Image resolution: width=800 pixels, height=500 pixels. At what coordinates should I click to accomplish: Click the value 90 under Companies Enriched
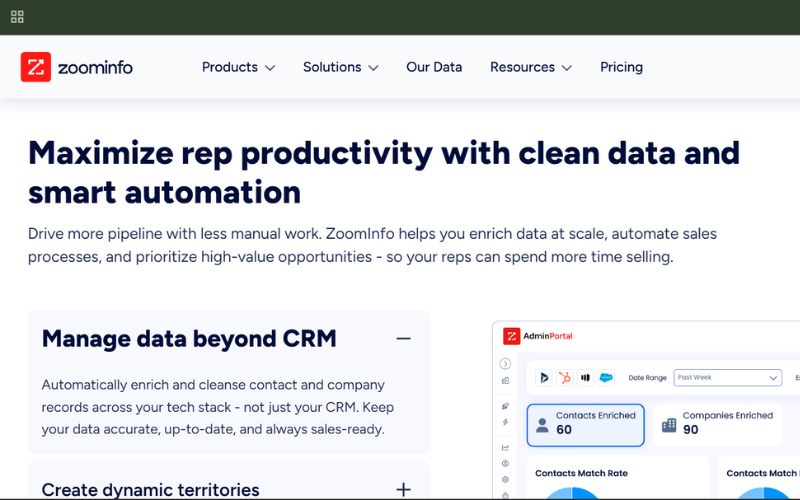pyautogui.click(x=690, y=430)
